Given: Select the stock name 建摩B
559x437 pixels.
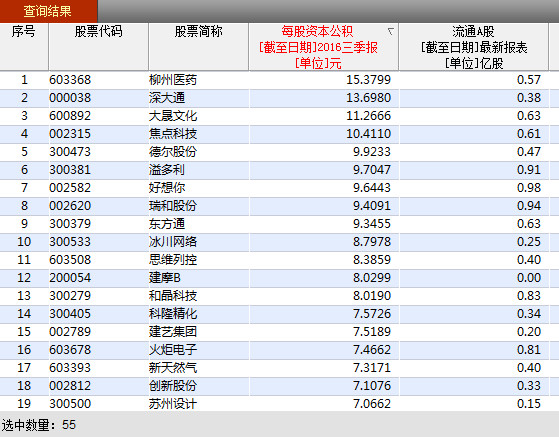Looking at the screenshot, I should (165, 278).
